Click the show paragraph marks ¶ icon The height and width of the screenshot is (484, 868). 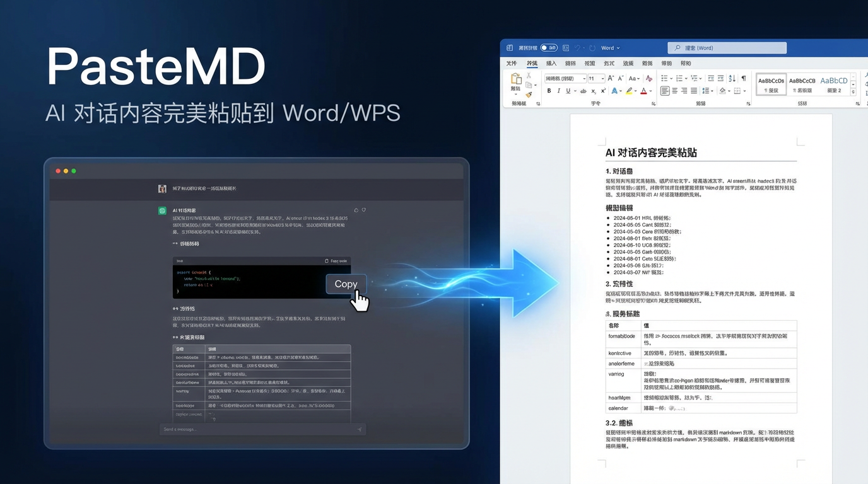[744, 78]
